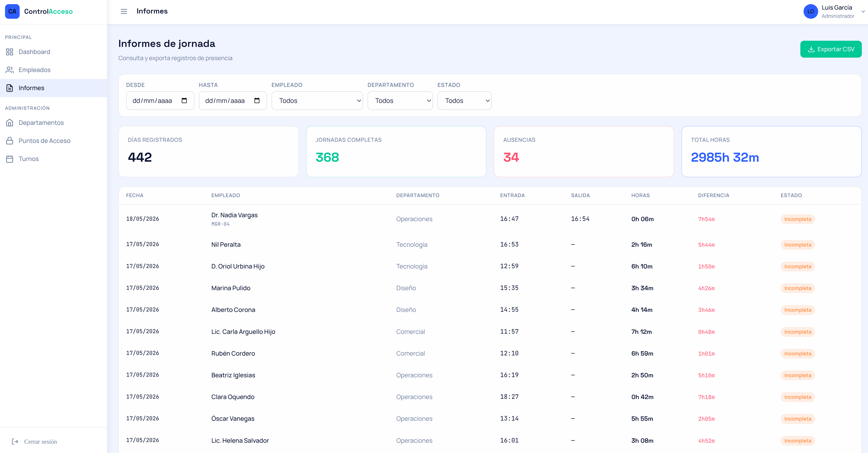
Task: Open Dashboard grid icon in sidebar
Action: coord(9,52)
